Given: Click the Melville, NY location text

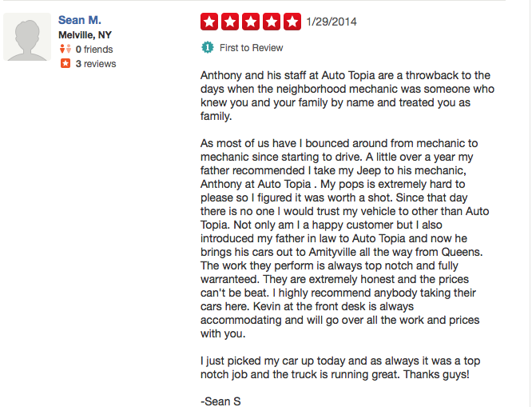Looking at the screenshot, I should (86, 35).
